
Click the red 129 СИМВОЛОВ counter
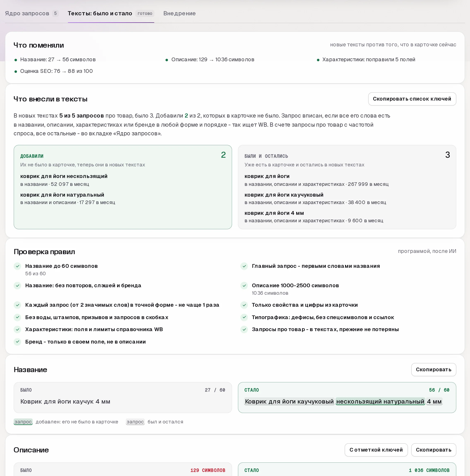[208, 470]
